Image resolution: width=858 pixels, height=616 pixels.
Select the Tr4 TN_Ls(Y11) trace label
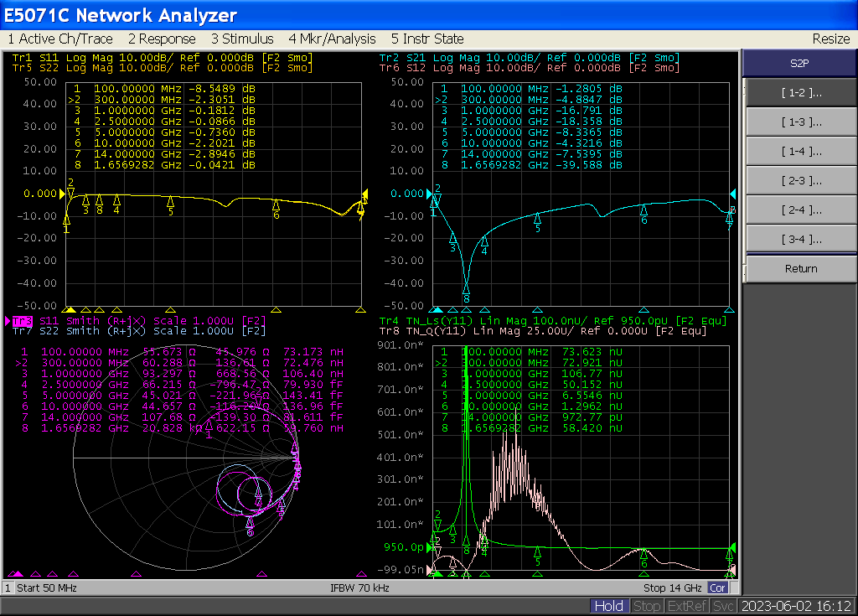click(x=553, y=321)
